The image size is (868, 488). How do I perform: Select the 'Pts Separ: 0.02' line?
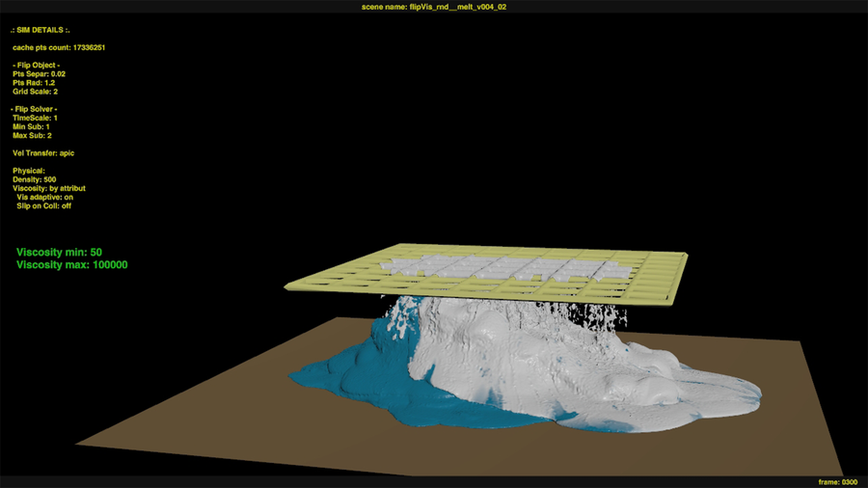tap(39, 74)
